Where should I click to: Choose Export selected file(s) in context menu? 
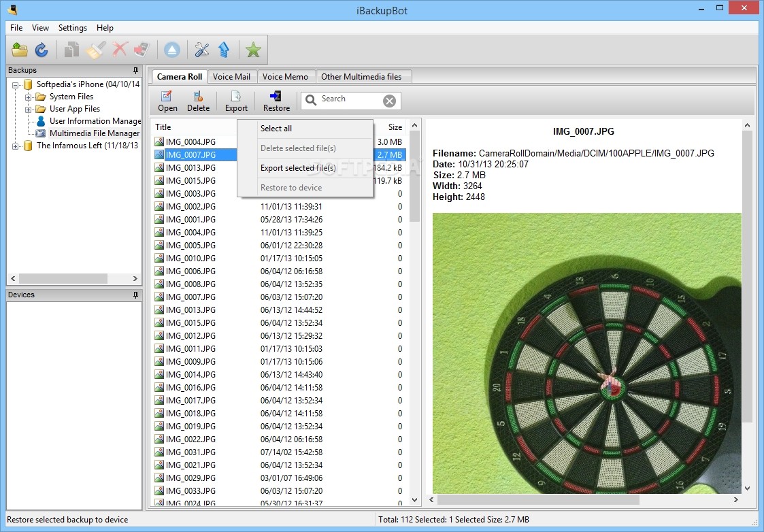click(305, 168)
